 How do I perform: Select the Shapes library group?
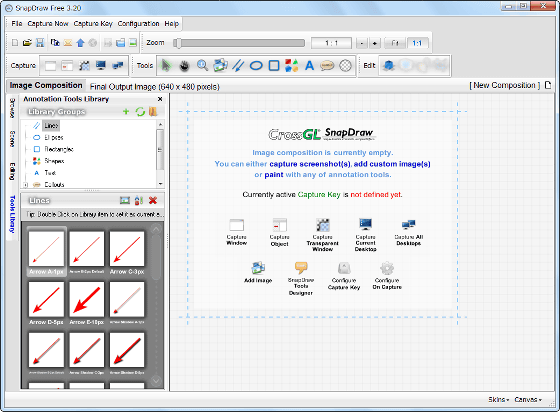54,161
